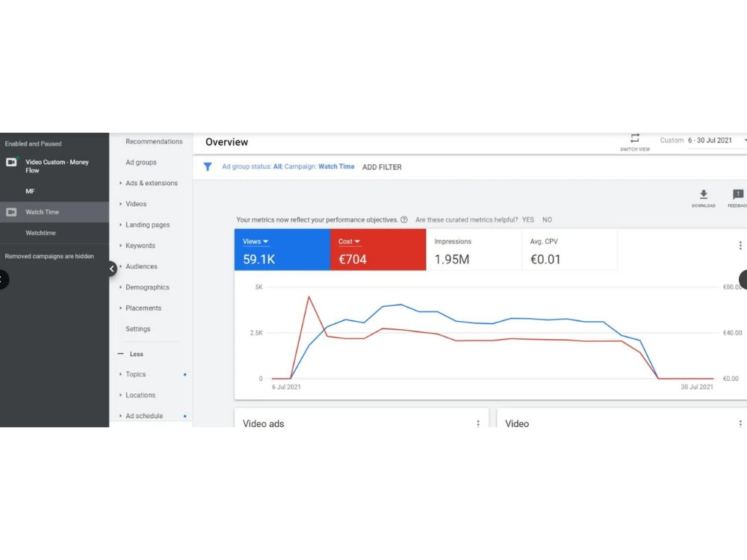This screenshot has height=560, width=747.
Task: Select the Avg. CPV metric card
Action: [x=569, y=249]
